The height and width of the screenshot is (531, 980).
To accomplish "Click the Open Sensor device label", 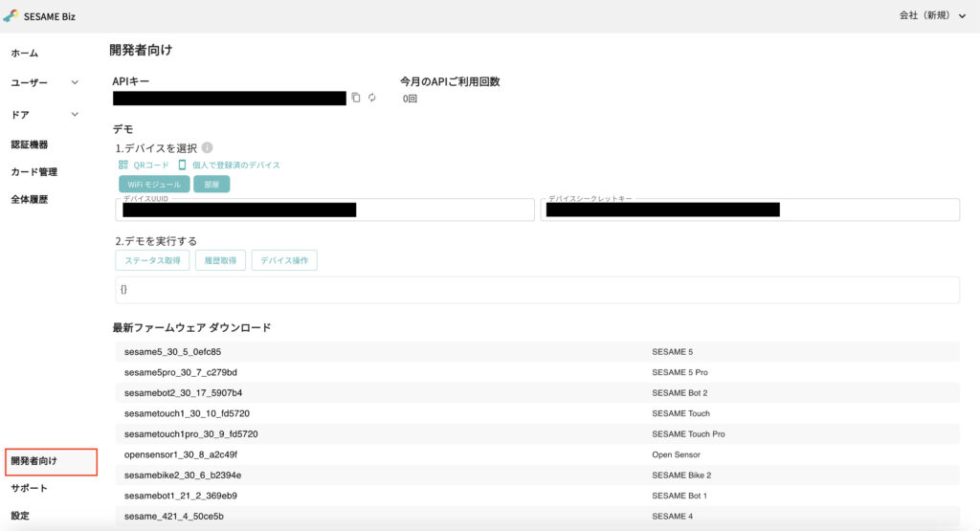I will point(677,454).
